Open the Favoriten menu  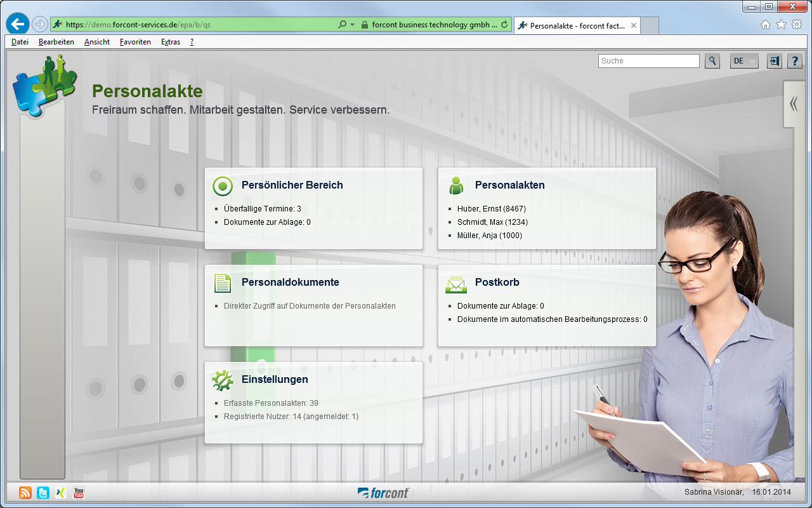[x=135, y=42]
